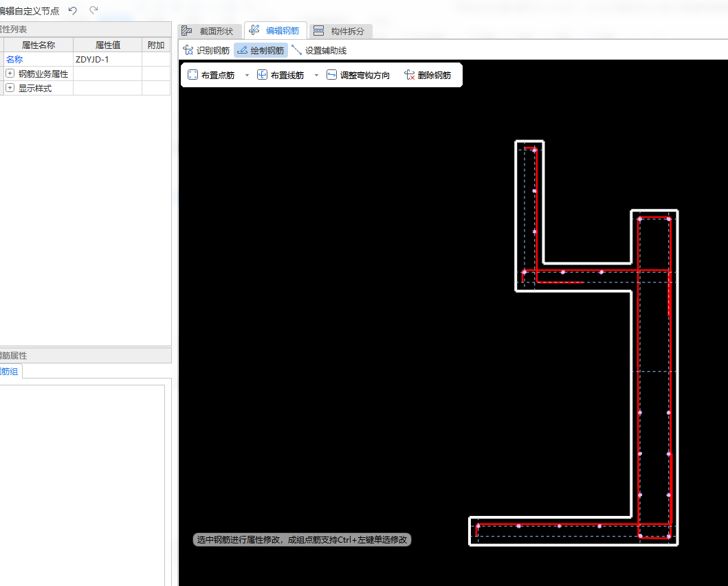Screen dimensions: 728x586
Task: Click the 删除钢筋 button
Action: (428, 75)
